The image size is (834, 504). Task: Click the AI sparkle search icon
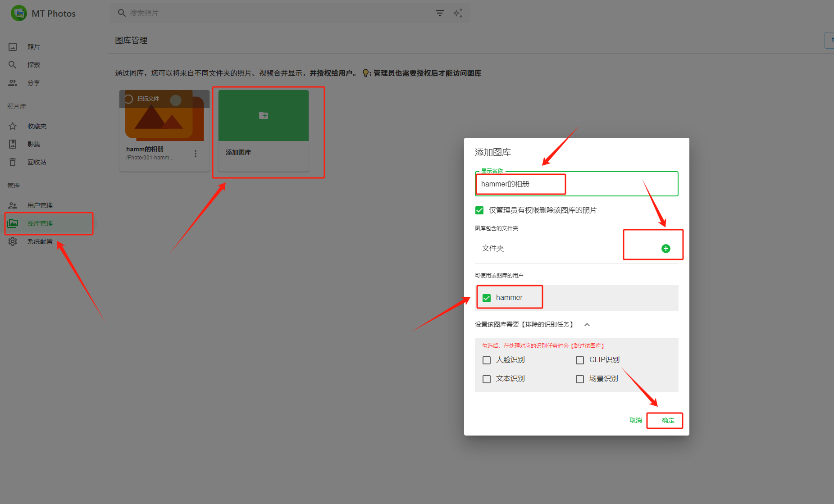(x=458, y=13)
